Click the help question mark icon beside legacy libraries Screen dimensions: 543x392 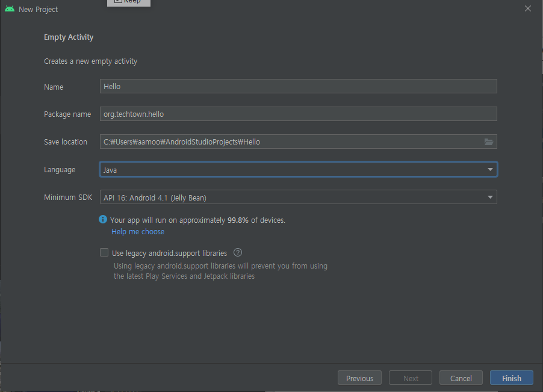(238, 252)
